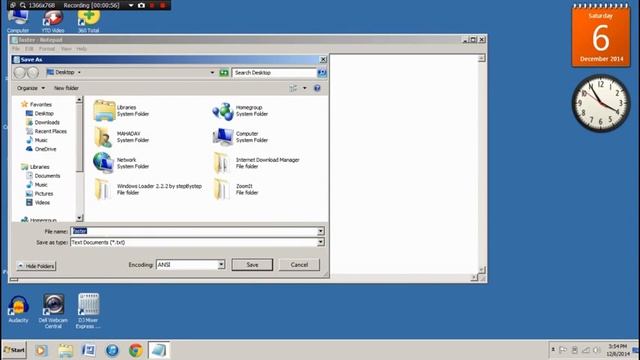Expand the Desktop breadcrumb arrow
640x360 pixels.
pos(79,73)
